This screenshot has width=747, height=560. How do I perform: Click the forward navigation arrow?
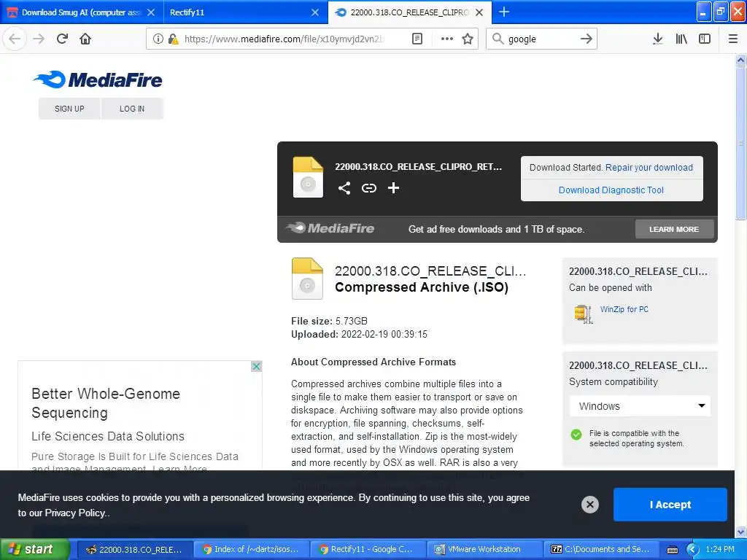[x=39, y=39]
